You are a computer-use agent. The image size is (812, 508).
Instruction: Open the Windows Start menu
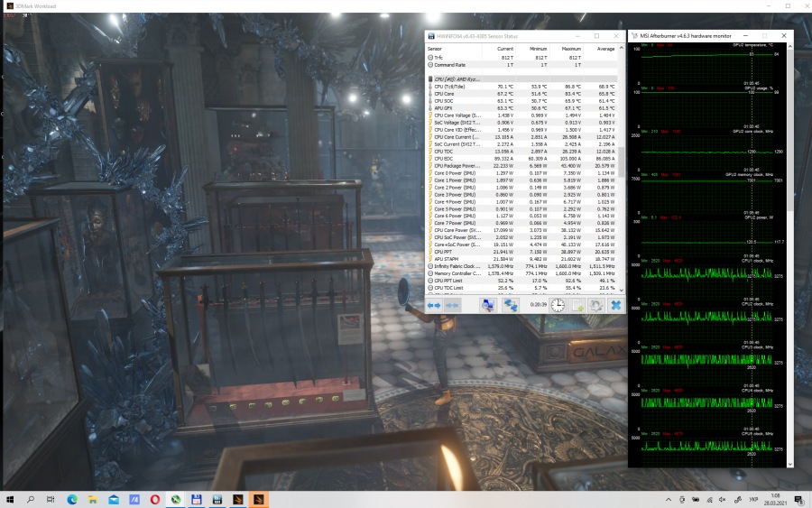pyautogui.click(x=10, y=499)
